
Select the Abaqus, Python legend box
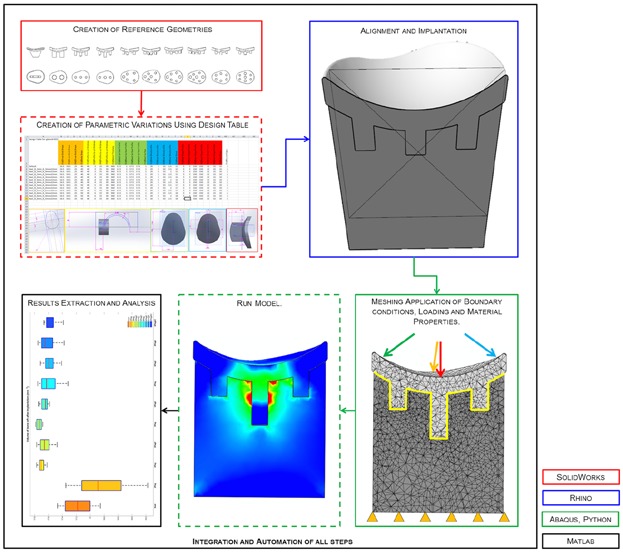tap(580, 519)
